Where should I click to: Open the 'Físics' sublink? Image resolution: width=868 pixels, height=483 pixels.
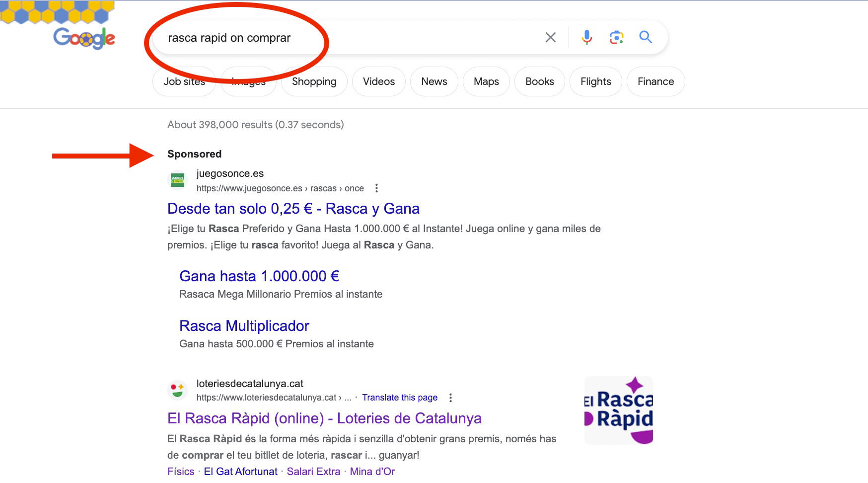(181, 472)
